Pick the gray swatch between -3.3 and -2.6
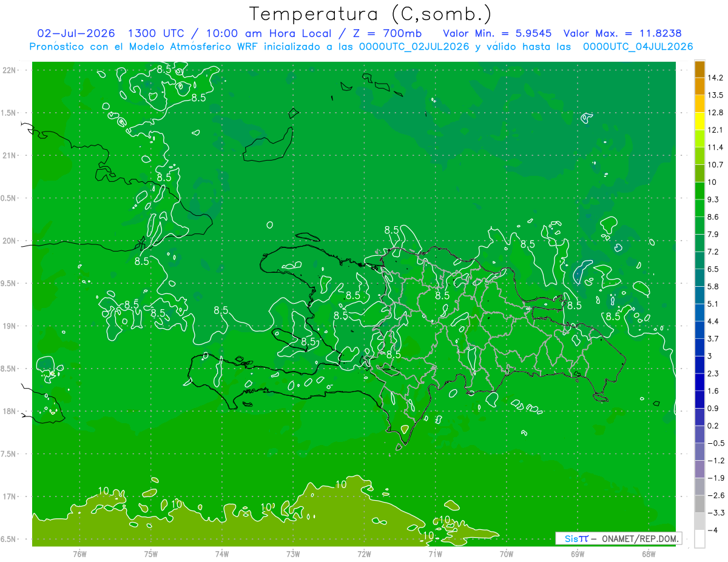 (699, 504)
